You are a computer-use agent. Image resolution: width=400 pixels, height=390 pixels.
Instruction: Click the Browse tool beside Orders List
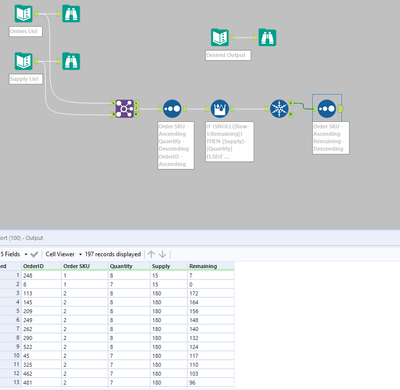[x=71, y=14]
